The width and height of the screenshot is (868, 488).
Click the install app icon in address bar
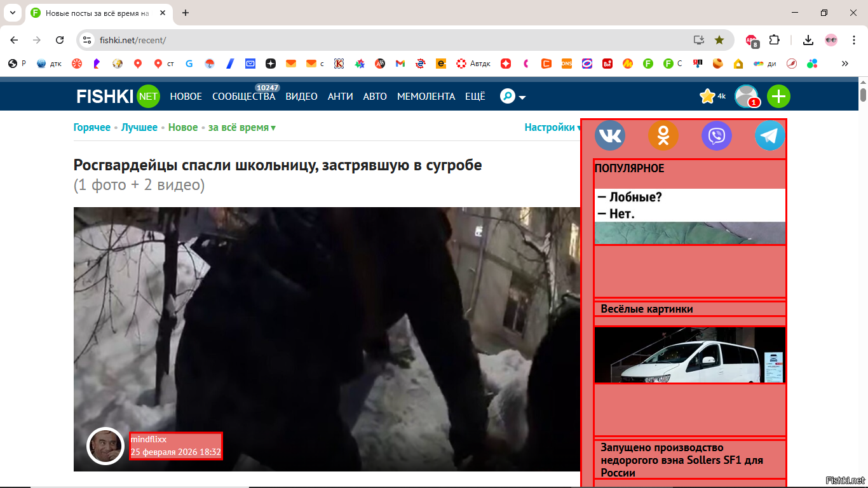click(699, 40)
